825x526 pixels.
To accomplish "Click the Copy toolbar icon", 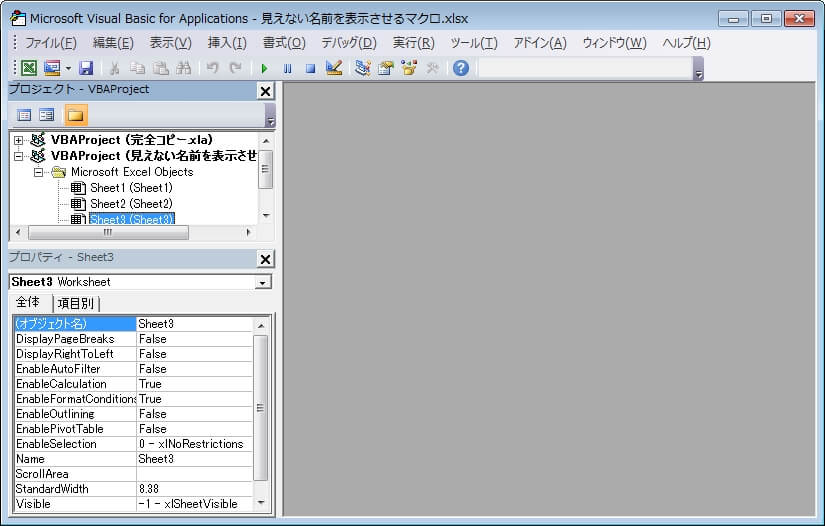I will [137, 68].
